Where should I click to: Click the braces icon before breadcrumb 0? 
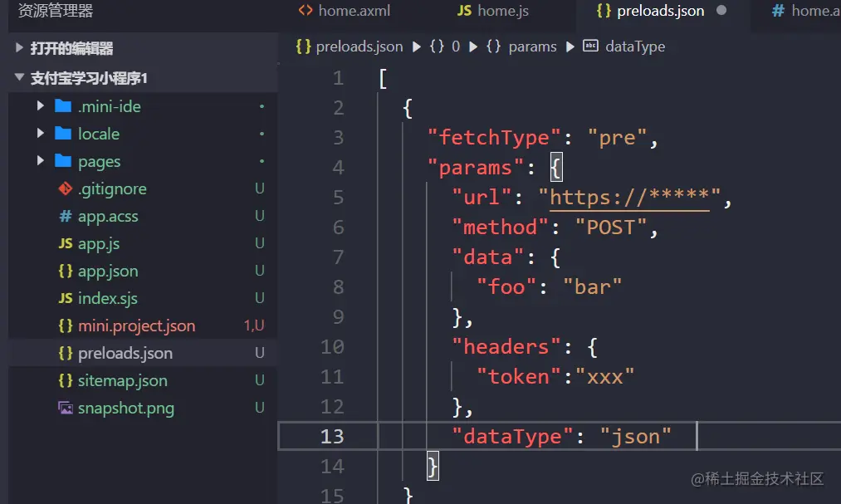click(438, 46)
